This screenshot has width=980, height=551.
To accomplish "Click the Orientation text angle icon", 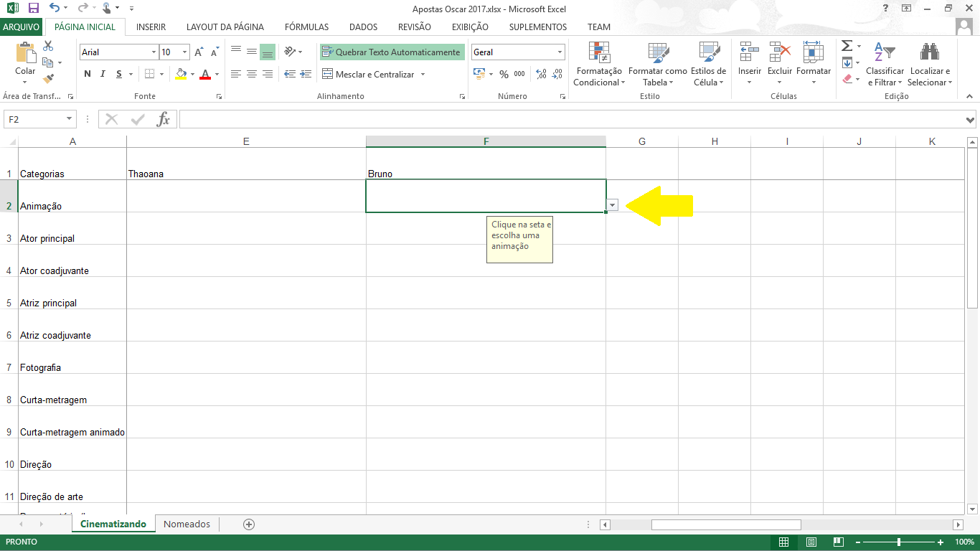I will (x=290, y=52).
